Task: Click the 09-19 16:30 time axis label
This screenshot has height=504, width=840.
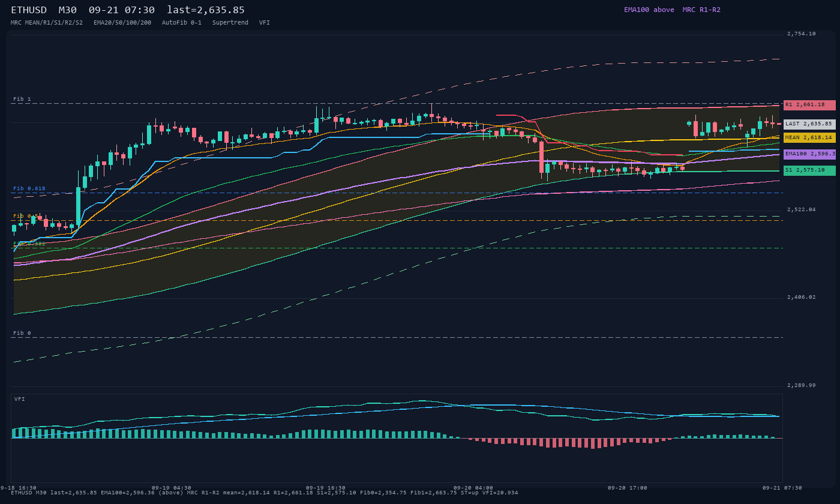Action: coord(326,488)
